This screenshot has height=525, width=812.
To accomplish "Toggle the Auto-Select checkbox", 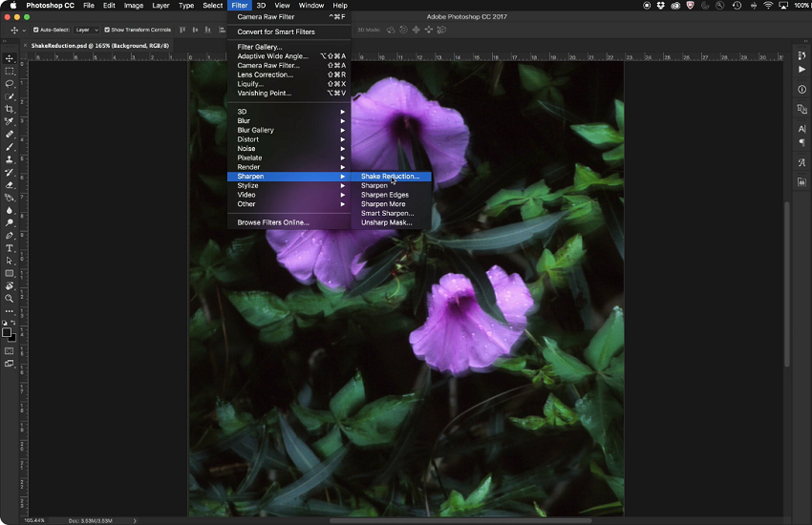I will [35, 30].
